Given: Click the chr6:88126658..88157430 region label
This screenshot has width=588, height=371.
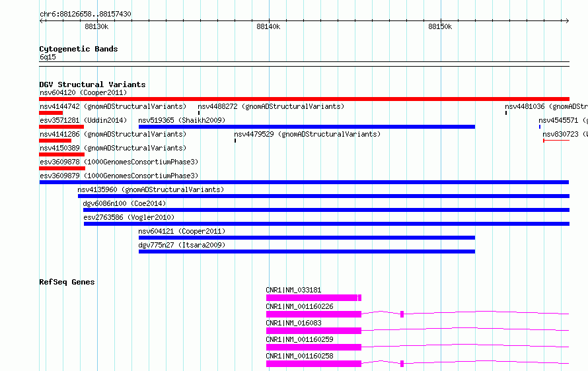Looking at the screenshot, I should [x=85, y=14].
